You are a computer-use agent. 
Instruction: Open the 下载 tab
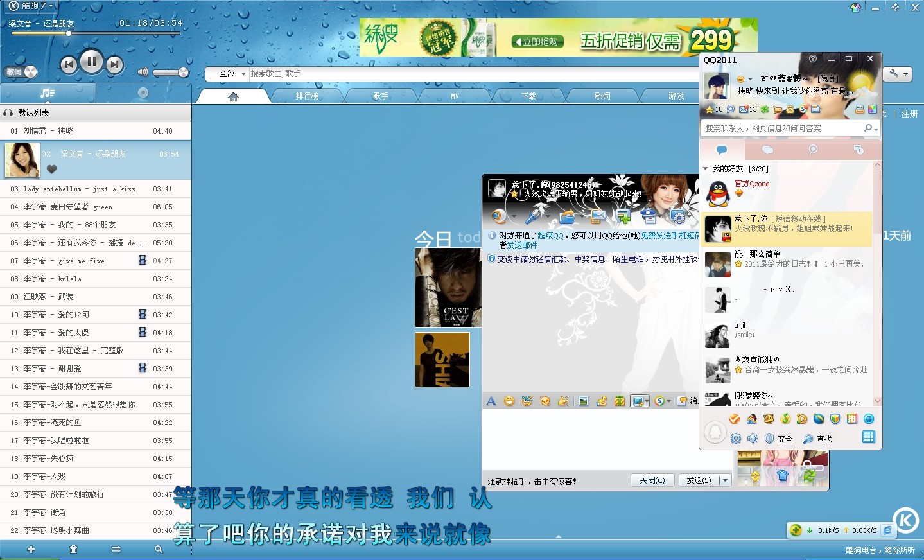point(528,96)
